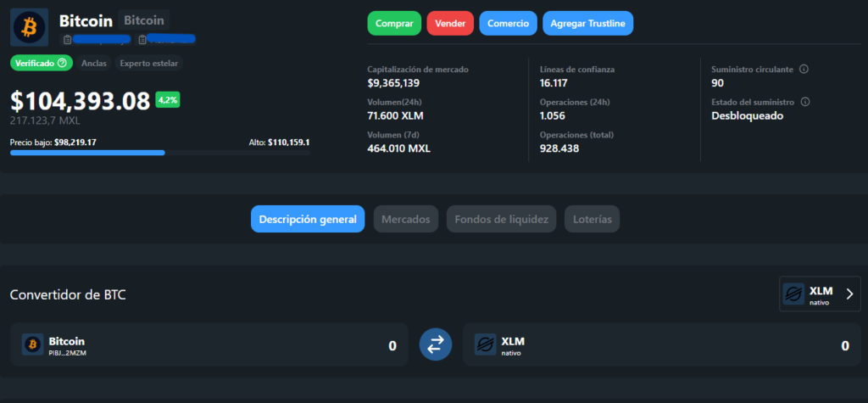The height and width of the screenshot is (403, 868).
Task: Click the Capitalización de mercado label
Action: tap(418, 70)
